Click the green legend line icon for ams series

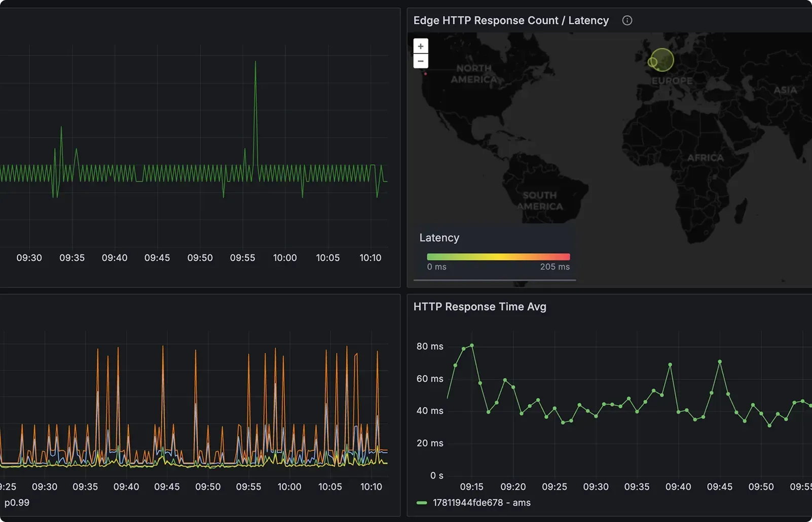421,503
